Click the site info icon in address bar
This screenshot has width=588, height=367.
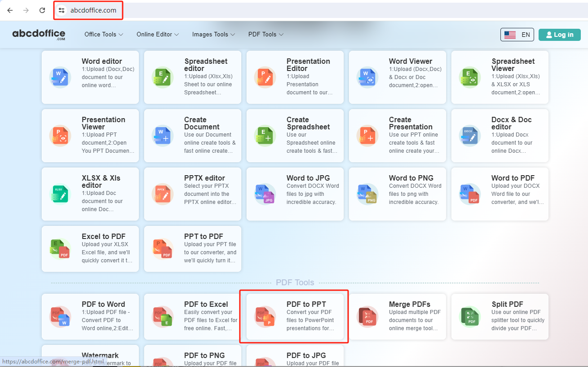[62, 10]
